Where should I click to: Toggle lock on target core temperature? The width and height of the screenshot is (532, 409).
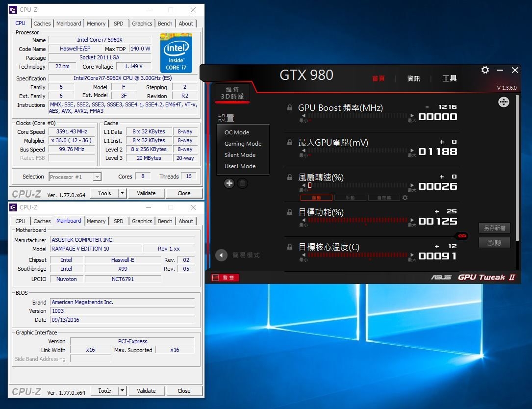[290, 247]
